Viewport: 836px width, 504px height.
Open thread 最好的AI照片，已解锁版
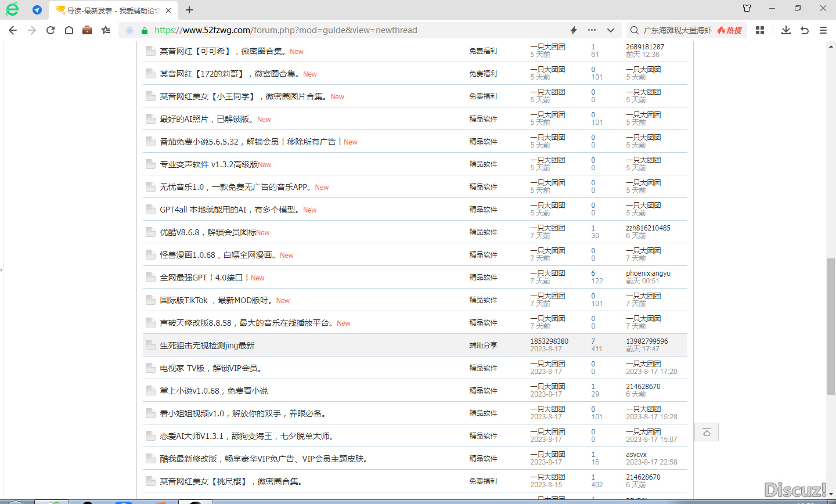207,119
